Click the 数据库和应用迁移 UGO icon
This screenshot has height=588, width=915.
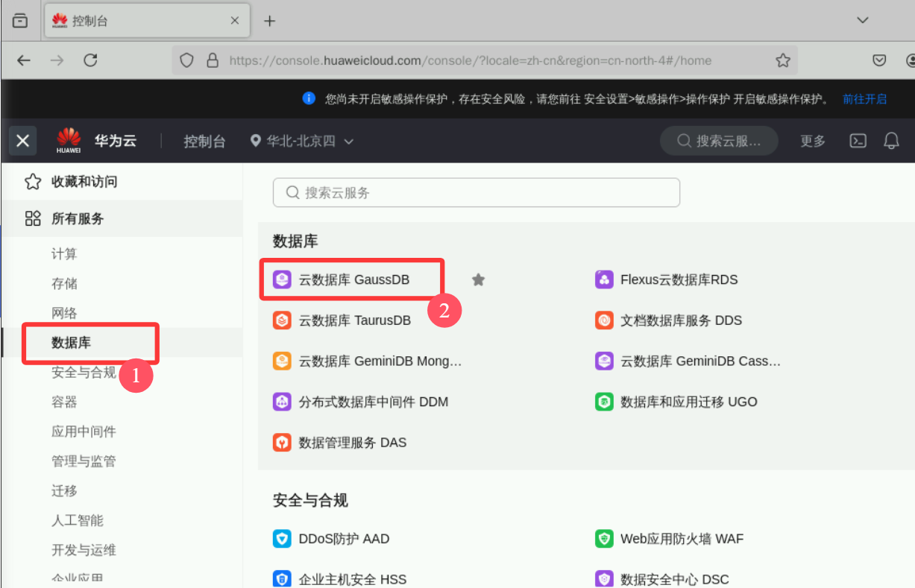603,402
